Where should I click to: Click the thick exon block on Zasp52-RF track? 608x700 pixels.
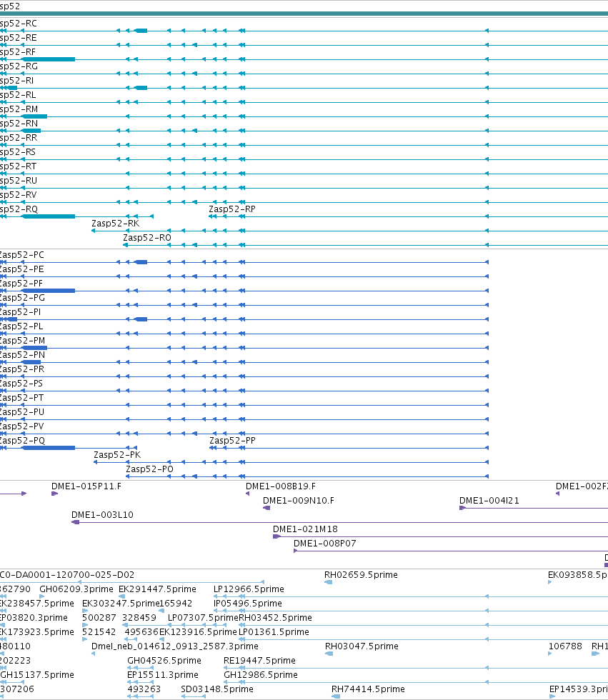49,59
